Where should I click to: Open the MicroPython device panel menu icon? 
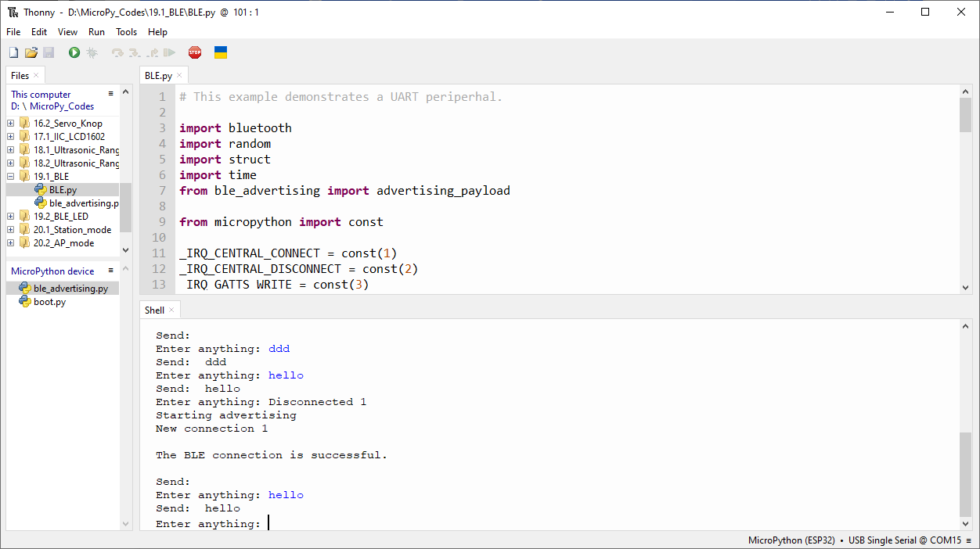pos(111,270)
